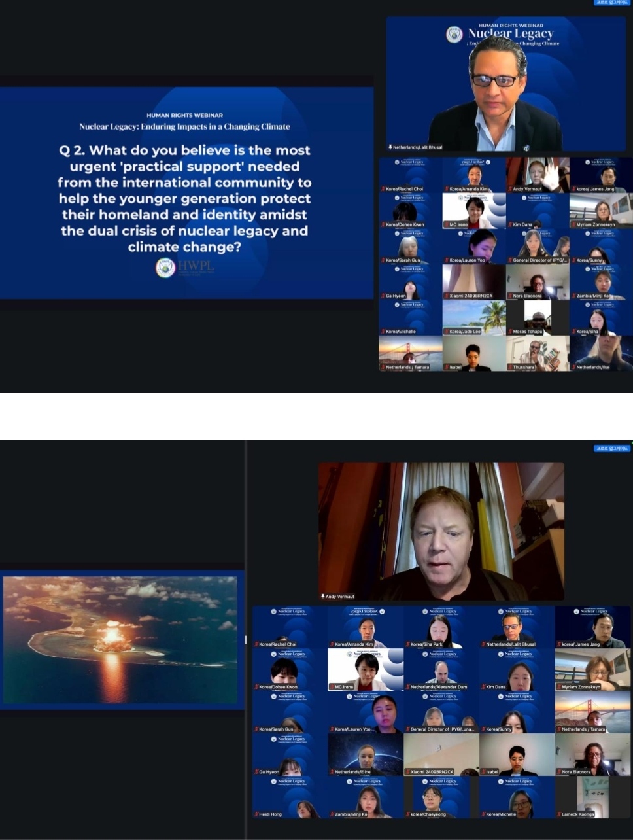
Task: Click muted mic icon on Korea/Jade Lee
Action: 447,332
